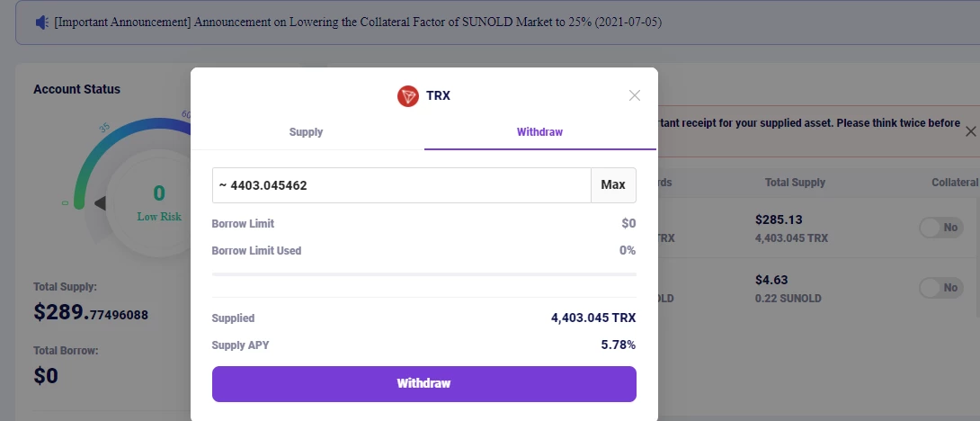Screen dimensions: 980x421
Task: Click the purple Withdraw button
Action: tap(423, 383)
